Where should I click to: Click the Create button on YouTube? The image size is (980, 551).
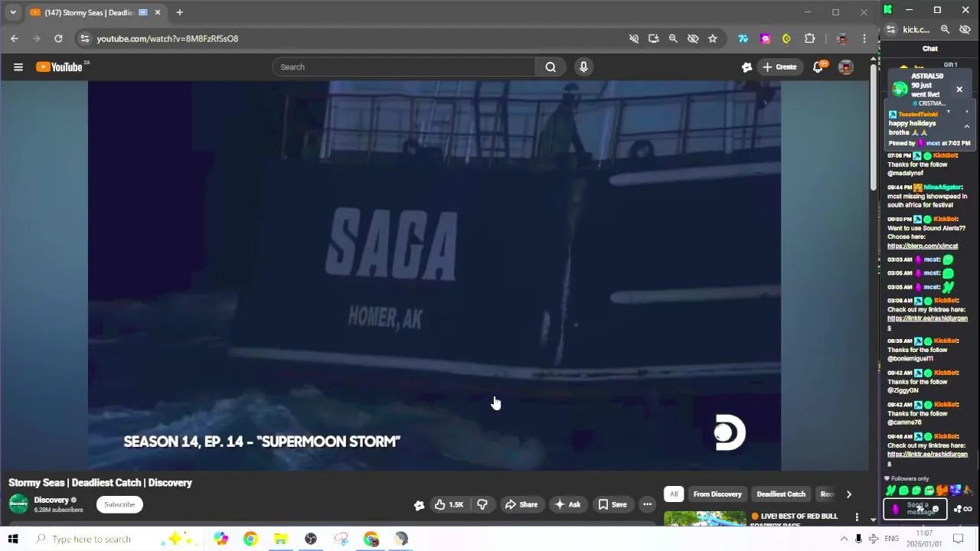click(x=779, y=67)
